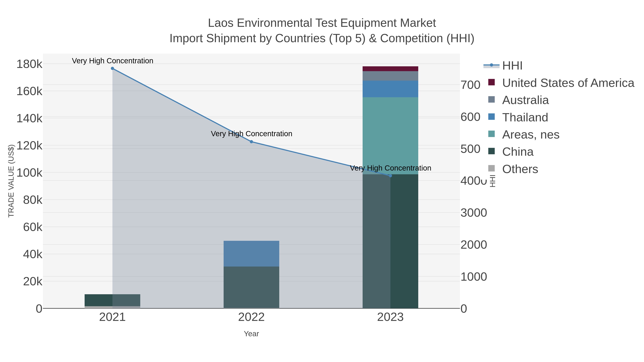Click the China dark green legend swatch

492,151
